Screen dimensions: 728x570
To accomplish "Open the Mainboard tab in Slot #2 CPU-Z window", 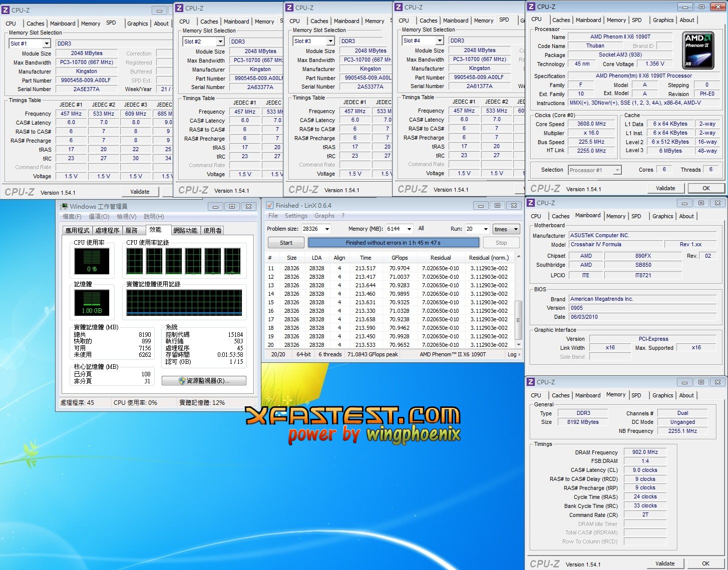I will [x=236, y=22].
